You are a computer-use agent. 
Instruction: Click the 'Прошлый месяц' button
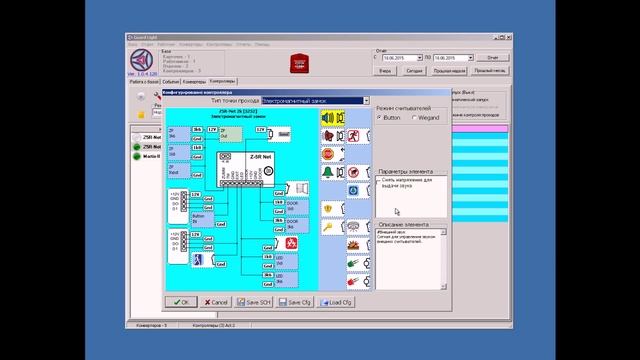tap(490, 71)
